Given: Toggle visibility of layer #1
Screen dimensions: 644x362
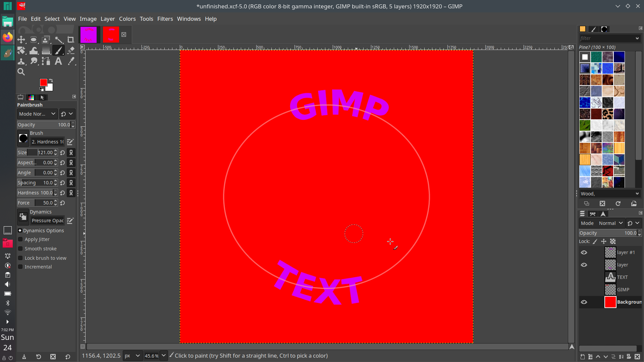Looking at the screenshot, I should tap(584, 252).
